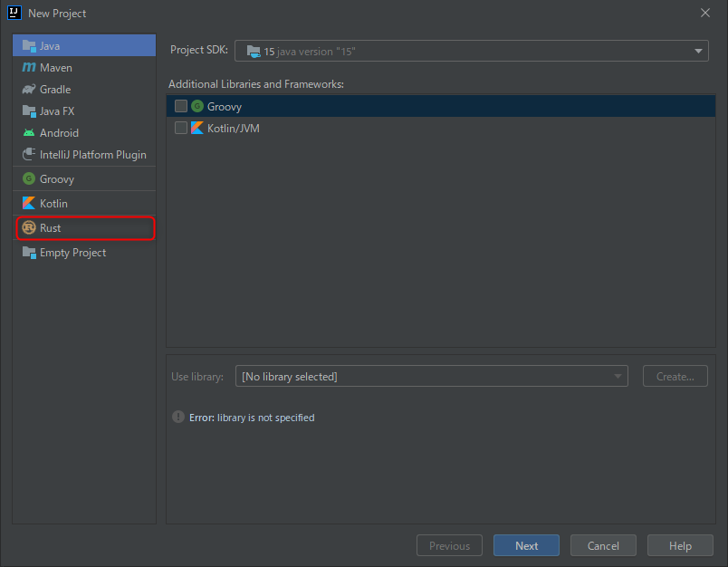Image resolution: width=728 pixels, height=567 pixels.
Task: Click the Previous button
Action: 449,545
